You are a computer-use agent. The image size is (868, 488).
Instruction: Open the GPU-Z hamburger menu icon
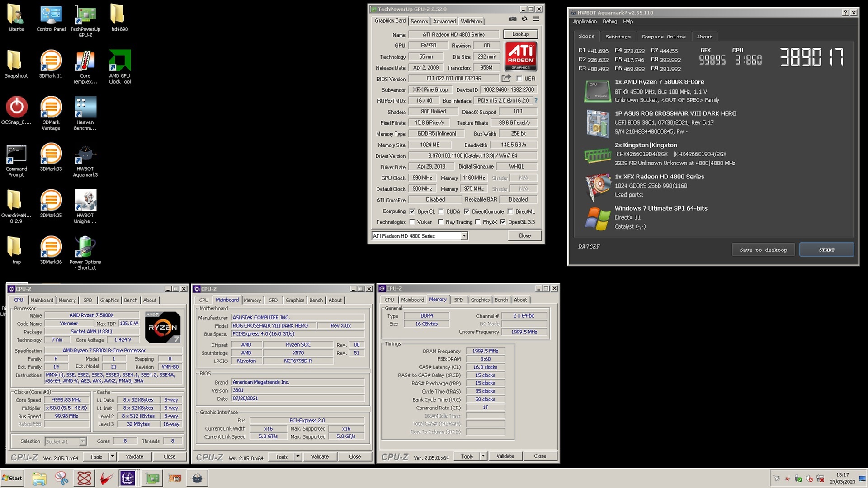536,19
